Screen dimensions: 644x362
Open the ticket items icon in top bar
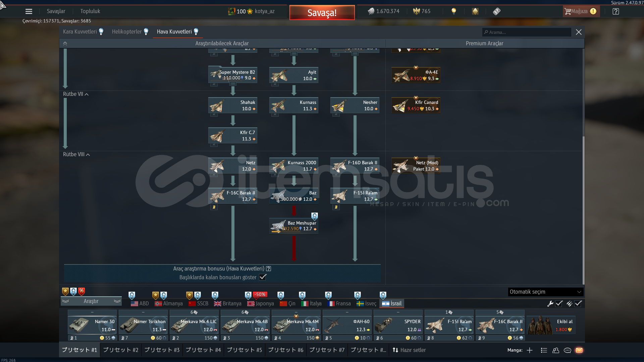pos(497,11)
